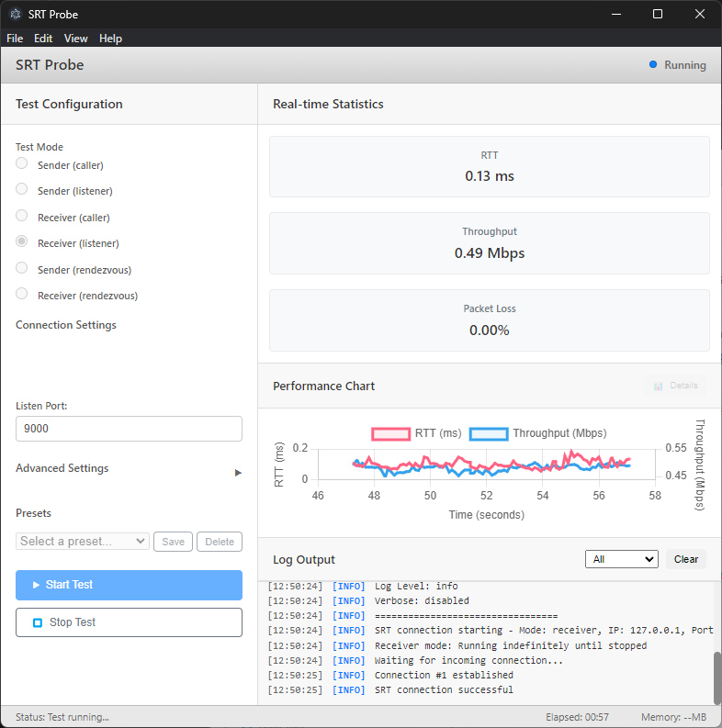Select Sender (caller) test mode
Image resolution: width=722 pixels, height=728 pixels.
(21, 163)
